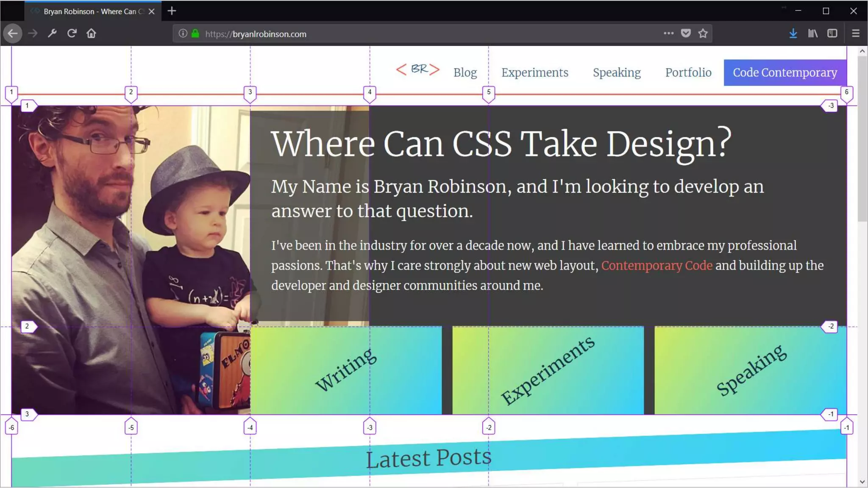Show site information icon in address bar
Viewport: 868px width, 488px height.
pyautogui.click(x=183, y=33)
